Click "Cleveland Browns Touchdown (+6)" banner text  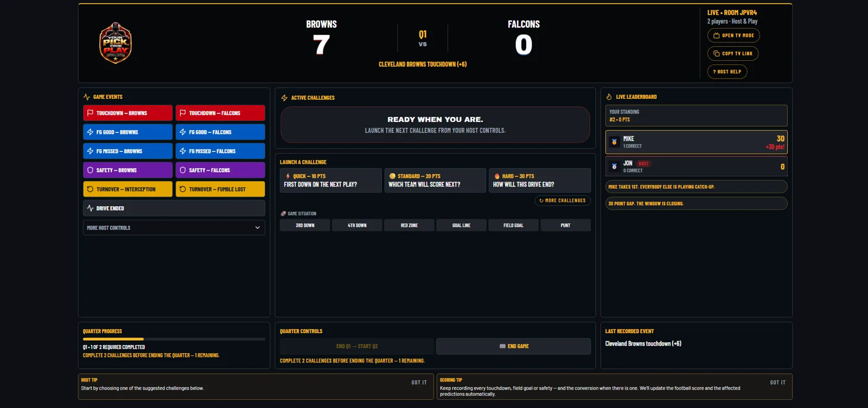[423, 64]
